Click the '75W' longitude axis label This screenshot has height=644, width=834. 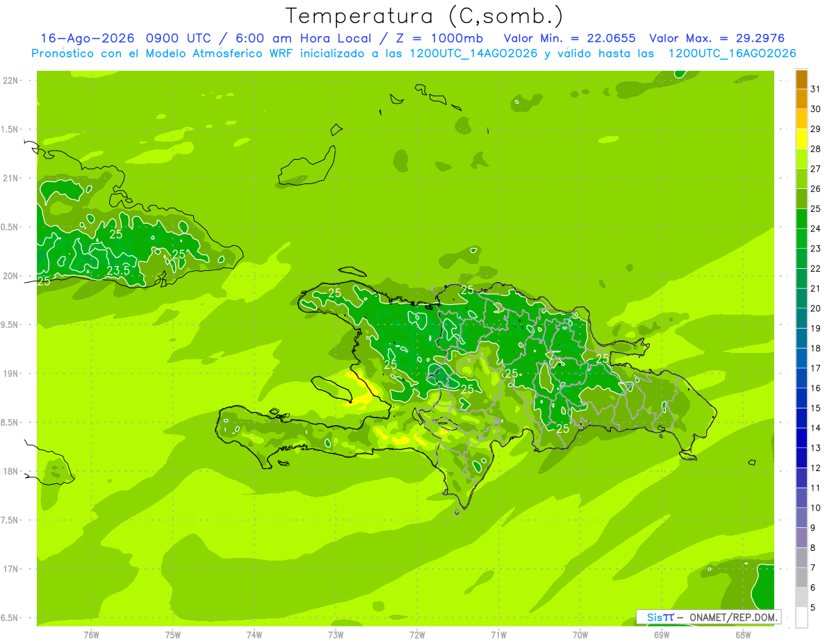(x=173, y=634)
